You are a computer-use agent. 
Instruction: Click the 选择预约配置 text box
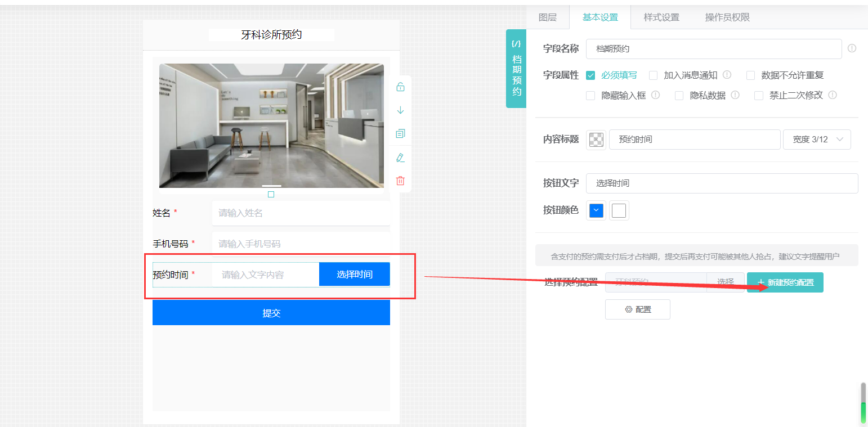click(x=656, y=282)
